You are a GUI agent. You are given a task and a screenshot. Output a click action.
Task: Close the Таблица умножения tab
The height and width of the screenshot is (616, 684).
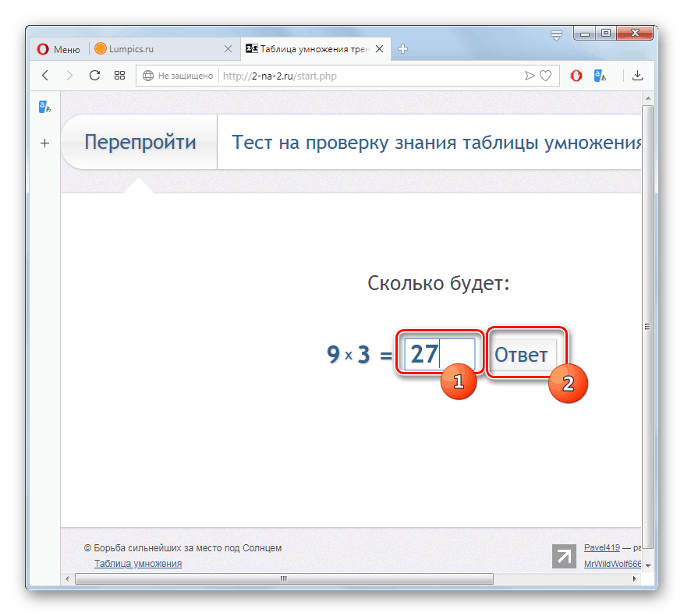pyautogui.click(x=380, y=49)
